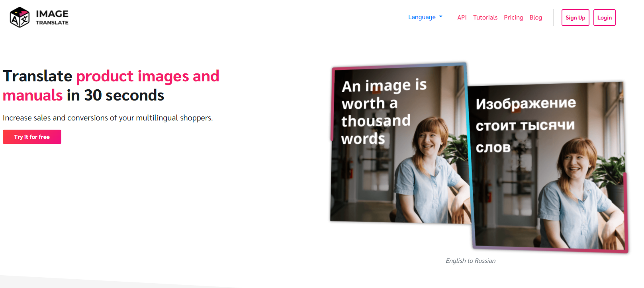
Task: Click the Russian translated sample image
Action: click(x=549, y=168)
